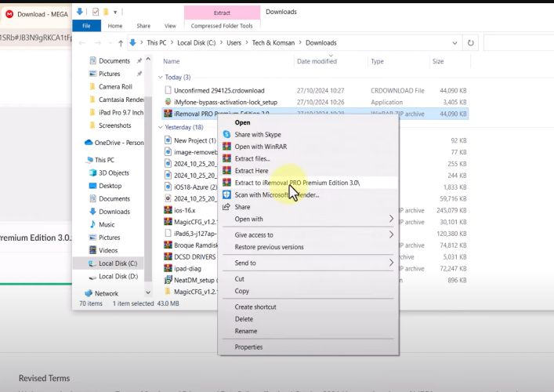
Task: Click the Downloads segment in address path
Action: tap(321, 43)
